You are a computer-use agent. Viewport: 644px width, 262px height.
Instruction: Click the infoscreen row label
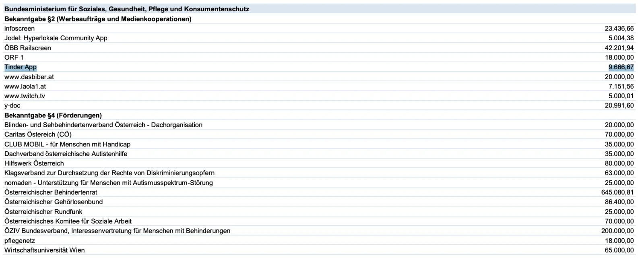click(x=19, y=29)
